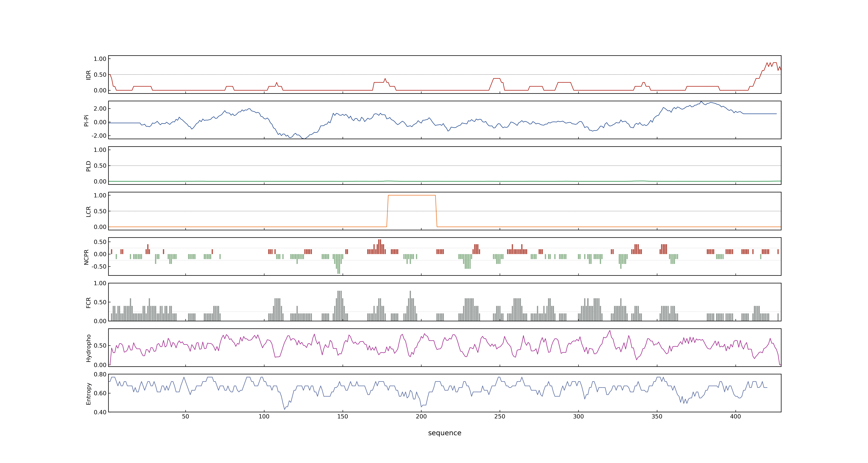Click x-axis tick label 350
868x463 pixels.
click(657, 416)
